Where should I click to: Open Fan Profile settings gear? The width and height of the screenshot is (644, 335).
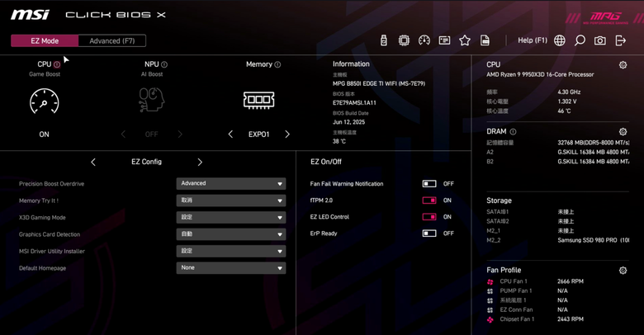tap(623, 271)
